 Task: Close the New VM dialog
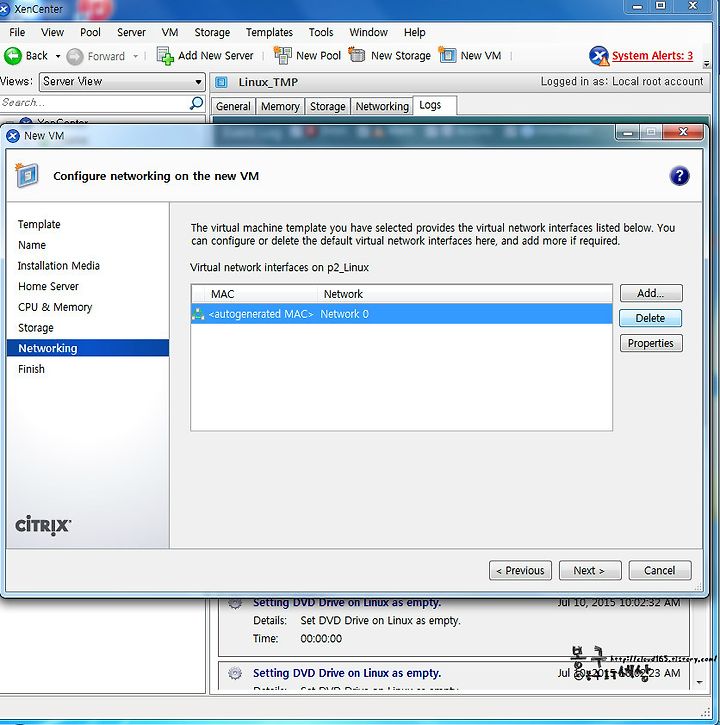tap(683, 132)
